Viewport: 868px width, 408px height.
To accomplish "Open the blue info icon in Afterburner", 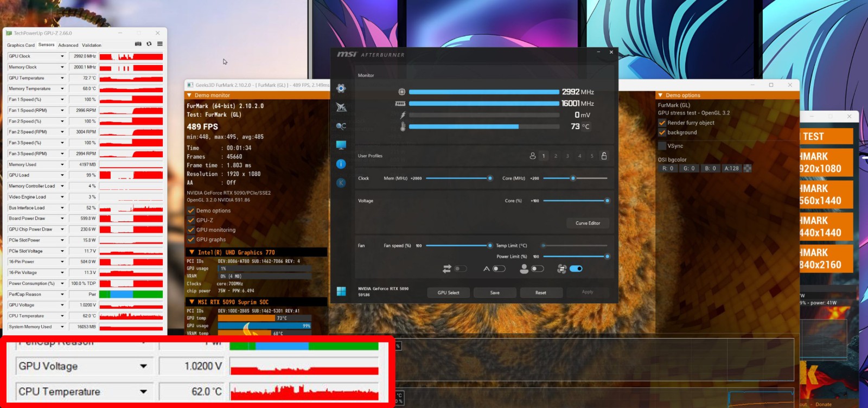I will tap(341, 164).
